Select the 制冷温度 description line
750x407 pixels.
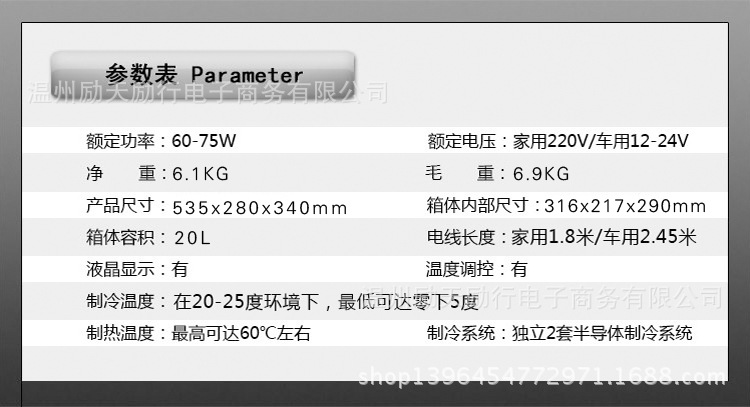pos(282,301)
